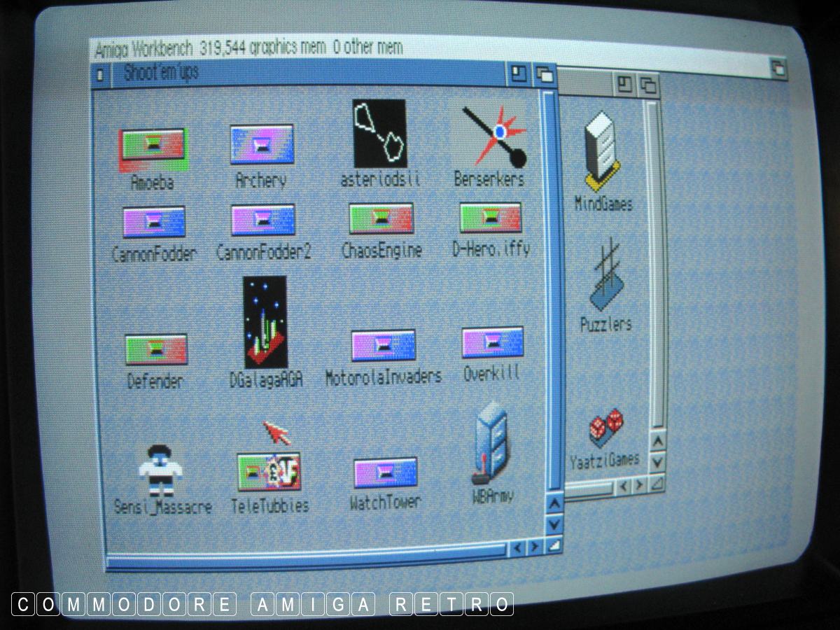Open the ChaosEngine icon

pyautogui.click(x=381, y=218)
